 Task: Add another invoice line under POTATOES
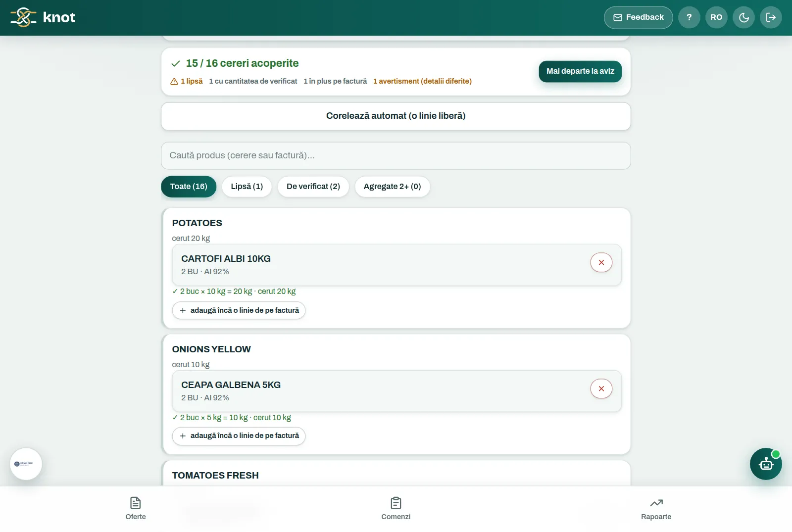[x=239, y=310]
